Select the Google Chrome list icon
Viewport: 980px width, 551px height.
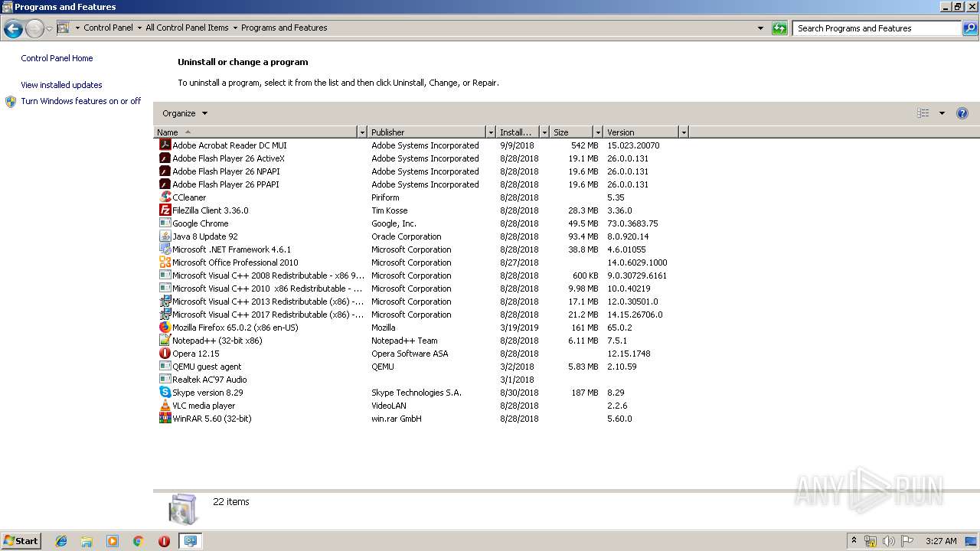(165, 223)
